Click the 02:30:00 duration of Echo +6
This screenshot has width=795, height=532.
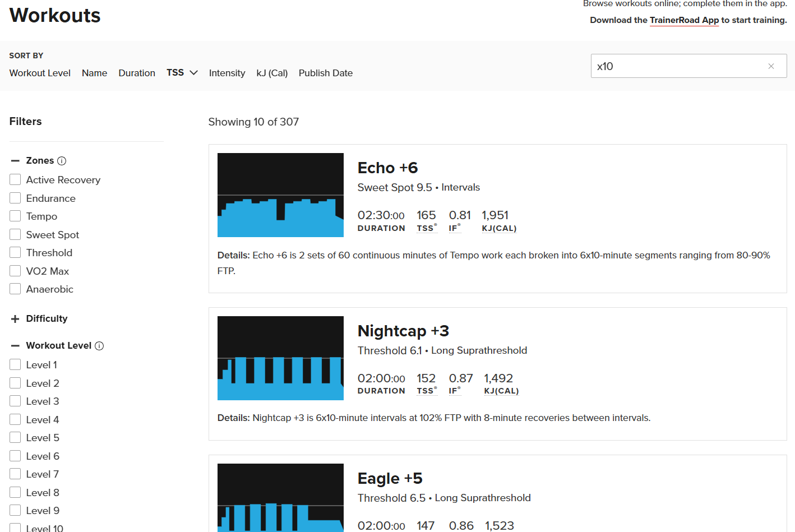tap(381, 216)
